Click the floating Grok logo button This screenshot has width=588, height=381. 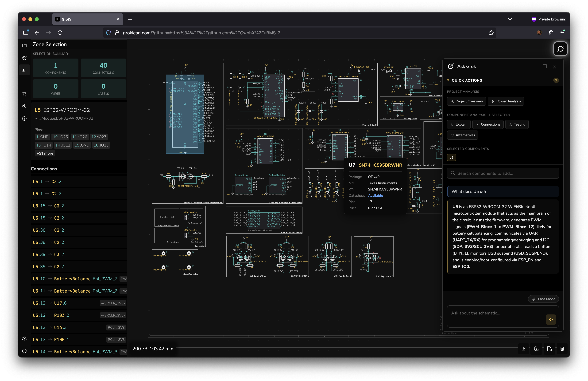click(x=560, y=49)
